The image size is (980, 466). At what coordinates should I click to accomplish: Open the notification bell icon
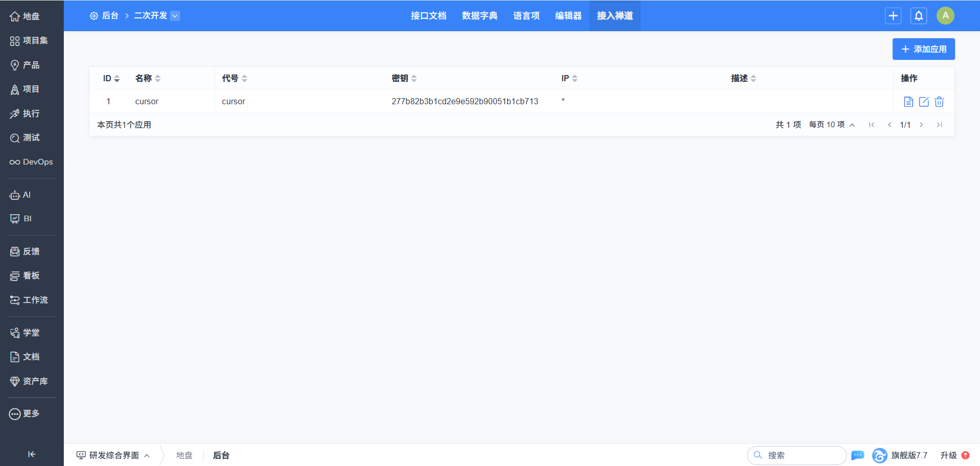click(919, 16)
